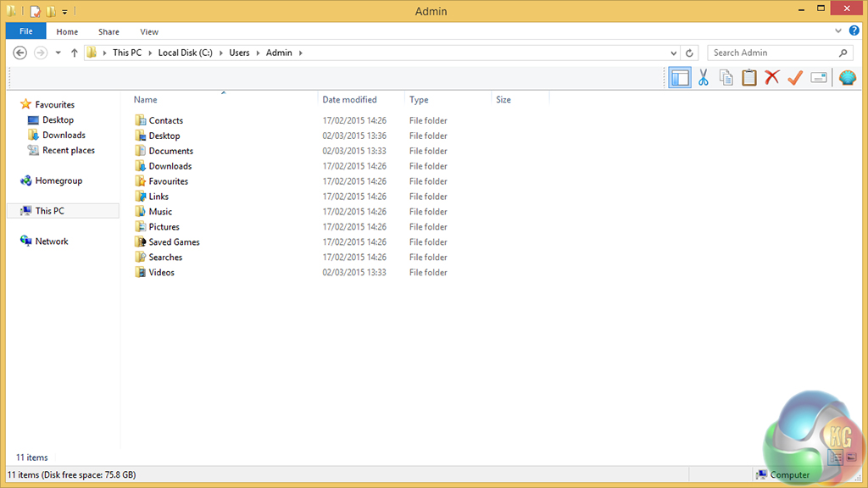Screen dimensions: 868x488
Task: Click the Refresh button beside address bar
Action: click(689, 53)
